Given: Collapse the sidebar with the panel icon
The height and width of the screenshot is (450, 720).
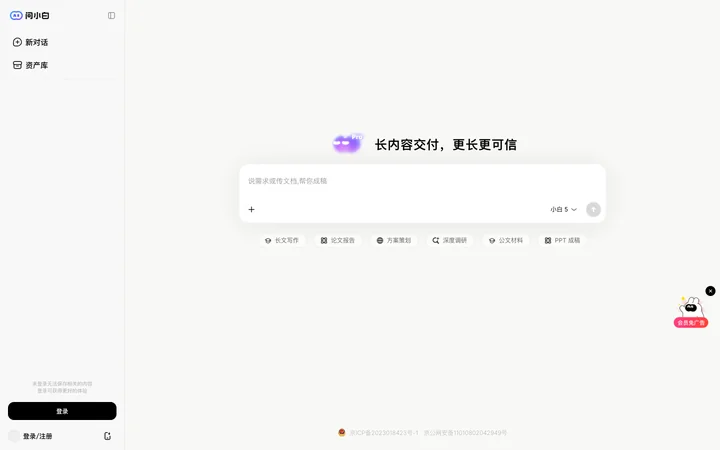Looking at the screenshot, I should [x=111, y=16].
